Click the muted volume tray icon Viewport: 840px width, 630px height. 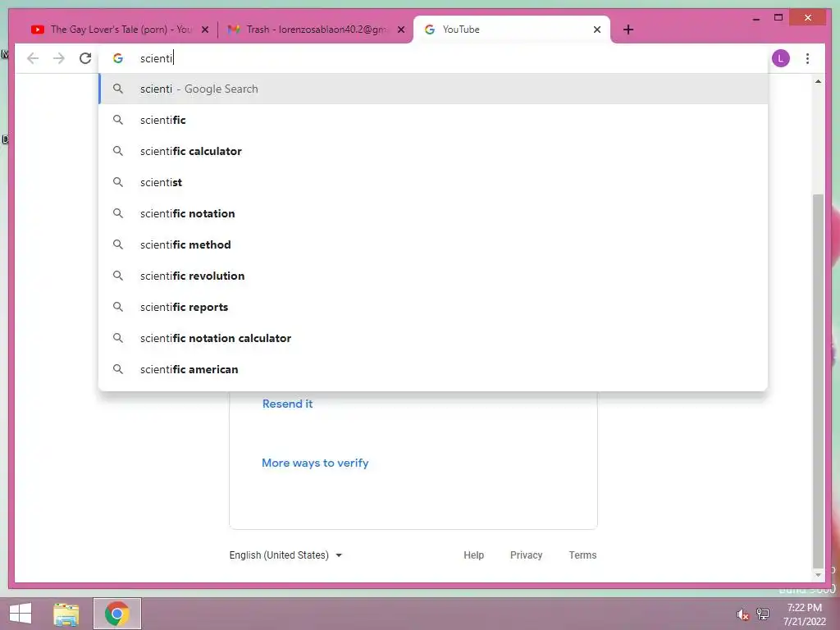tap(742, 614)
